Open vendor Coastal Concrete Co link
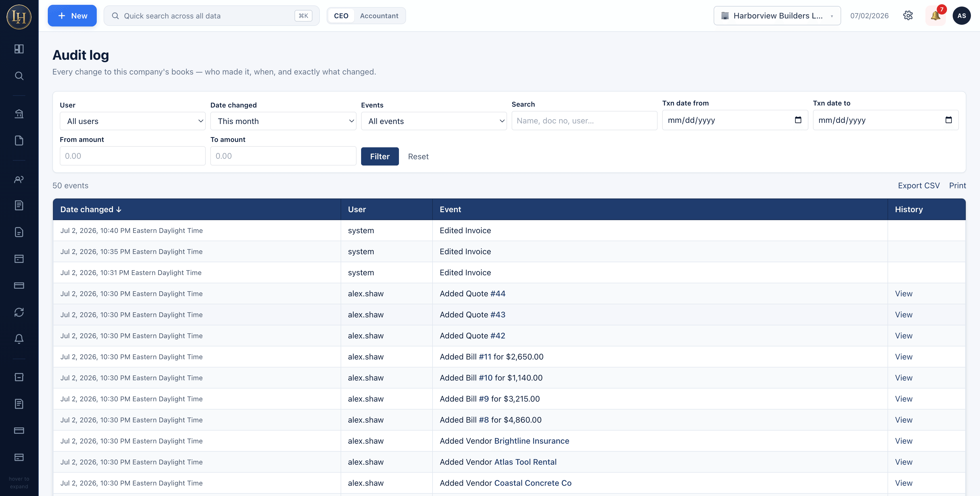The width and height of the screenshot is (980, 496). pos(533,483)
